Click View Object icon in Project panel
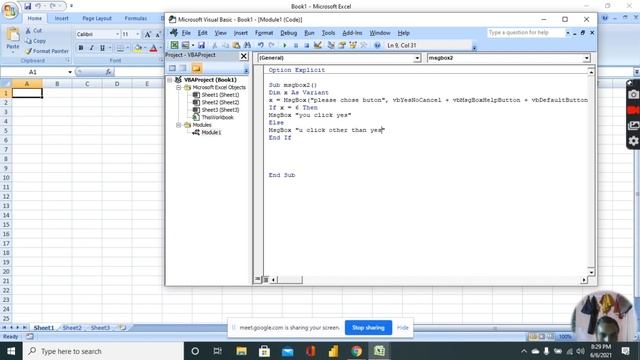The height and width of the screenshot is (360, 640). point(183,69)
